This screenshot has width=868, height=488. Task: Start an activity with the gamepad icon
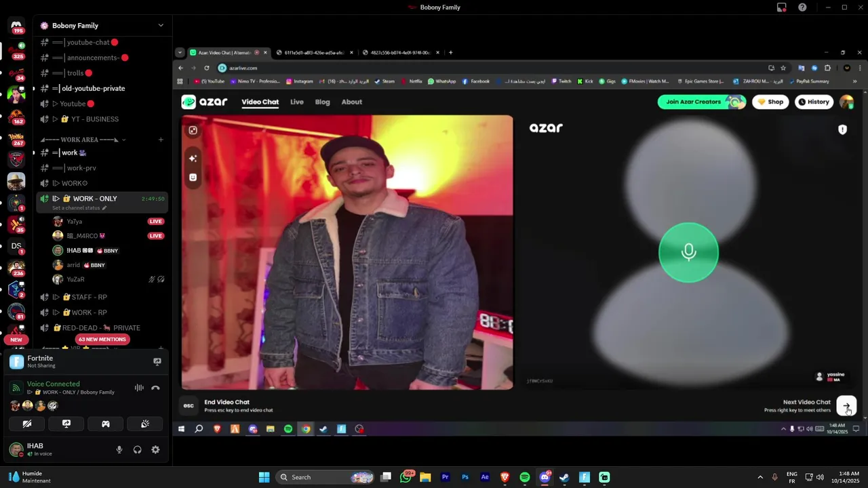[x=106, y=424]
